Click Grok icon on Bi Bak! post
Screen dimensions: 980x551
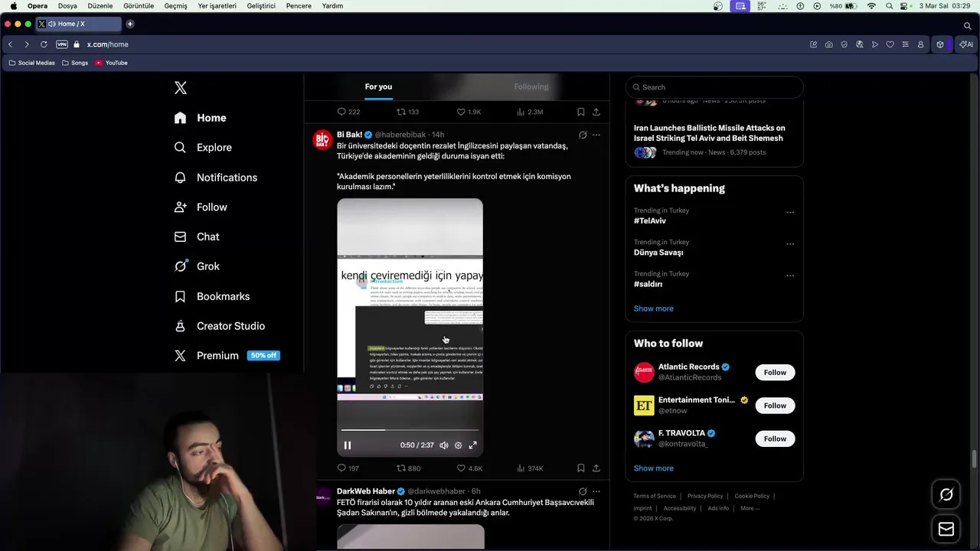[x=583, y=135]
